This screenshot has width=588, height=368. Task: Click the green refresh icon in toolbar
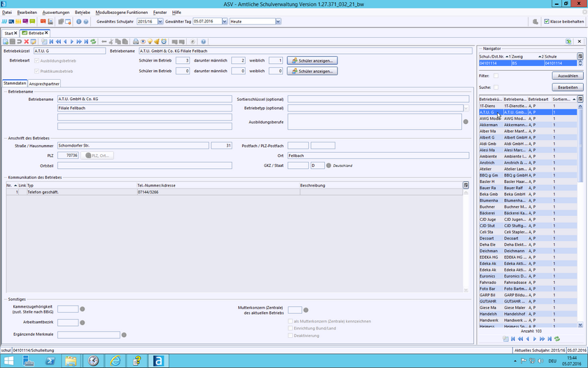click(93, 41)
